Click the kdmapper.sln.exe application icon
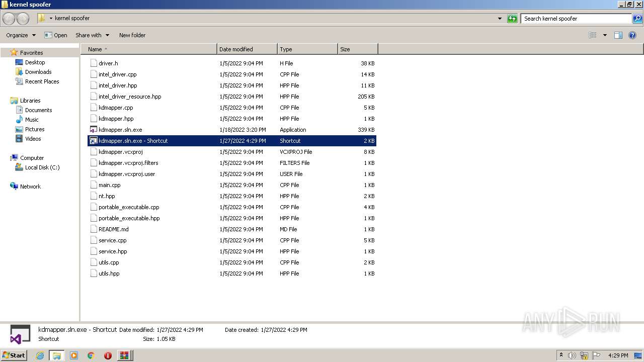The width and height of the screenshot is (644, 362). point(93,130)
